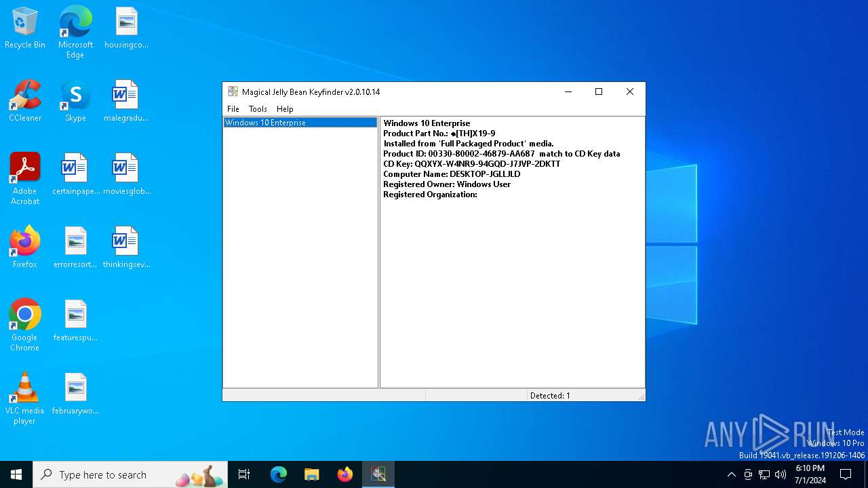Screen dimensions: 868x488
Task: Select the februarywo... image file on desktop
Action: pos(75,394)
